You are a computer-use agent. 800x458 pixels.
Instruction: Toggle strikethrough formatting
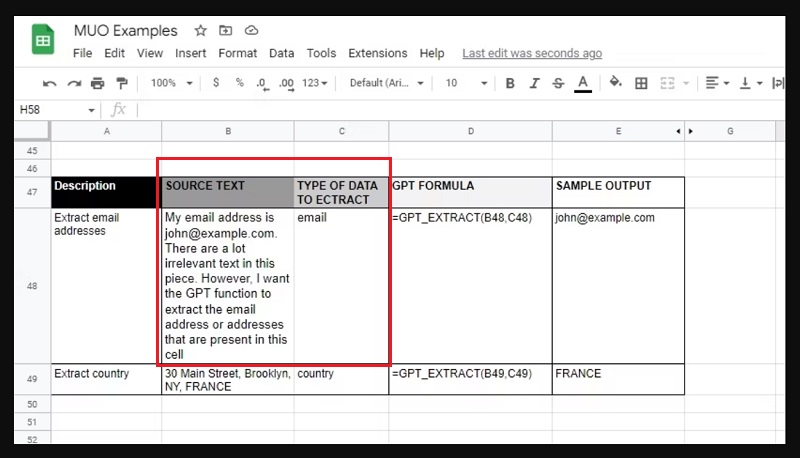point(558,83)
